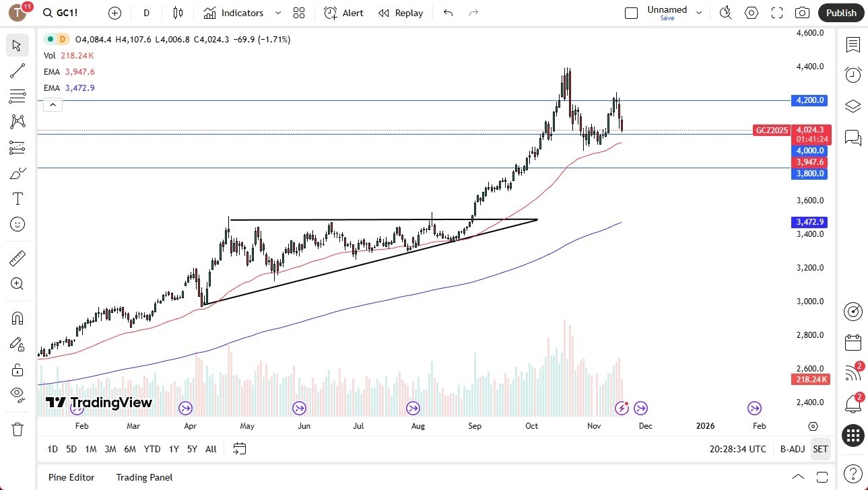The height and width of the screenshot is (490, 868).
Task: Open the Object Tree panel in sidebar
Action: click(x=853, y=106)
